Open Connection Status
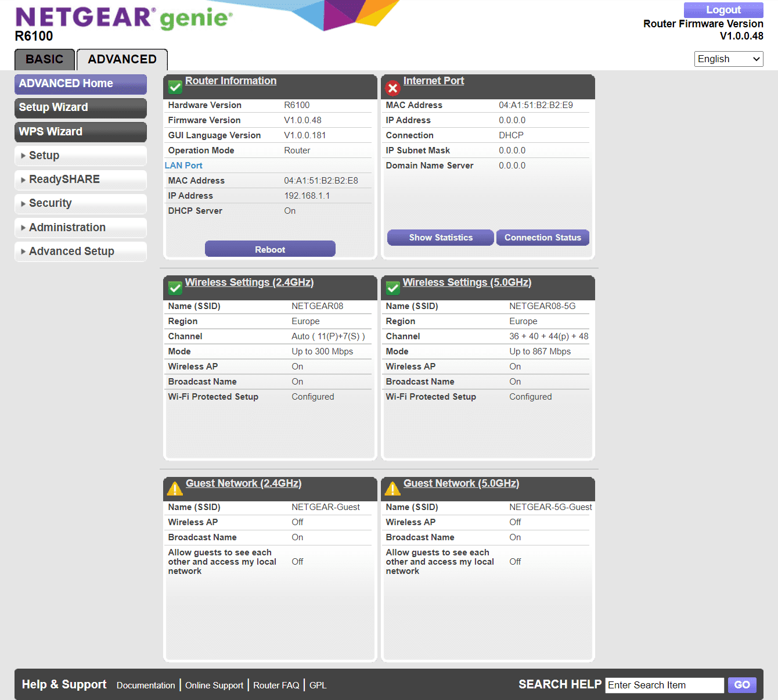 click(543, 238)
